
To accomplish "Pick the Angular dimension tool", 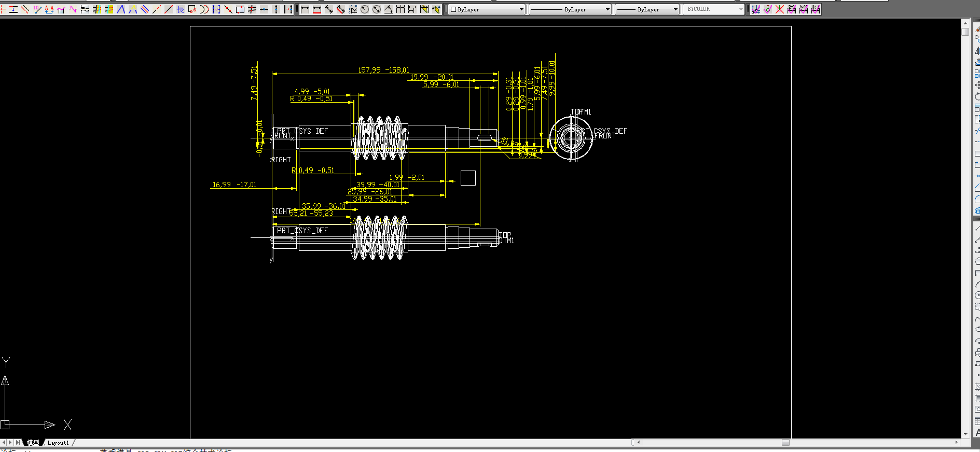I will point(389,9).
